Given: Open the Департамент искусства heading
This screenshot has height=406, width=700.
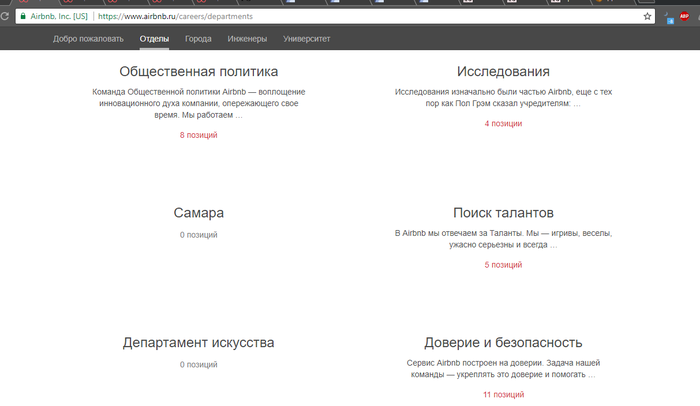Looking at the screenshot, I should tap(198, 343).
